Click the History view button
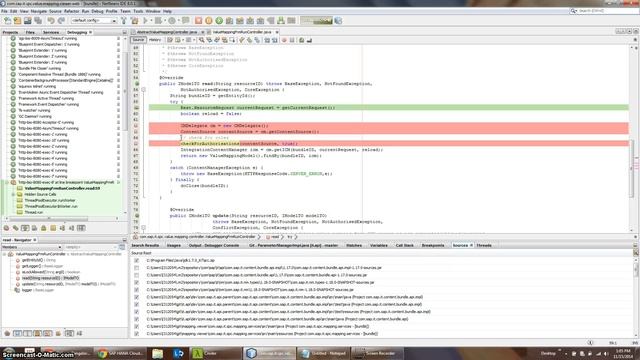The height and width of the screenshot is (360, 640). click(x=155, y=40)
